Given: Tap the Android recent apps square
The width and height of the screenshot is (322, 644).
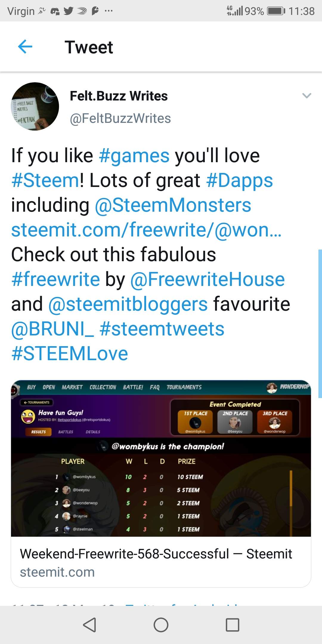Looking at the screenshot, I should (233, 625).
